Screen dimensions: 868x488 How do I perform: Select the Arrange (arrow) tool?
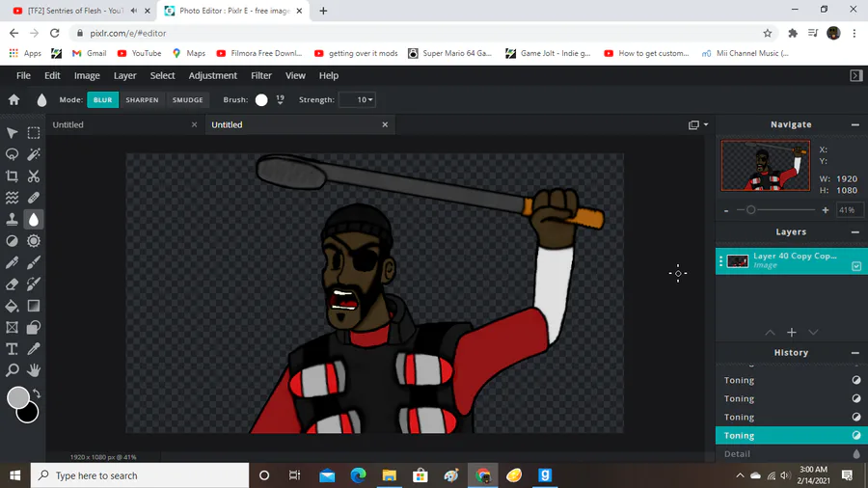point(12,133)
